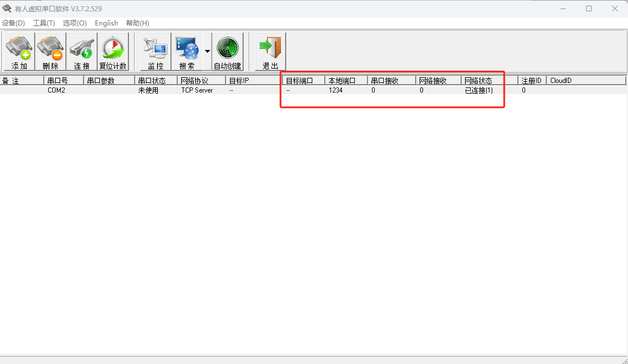Image resolution: width=628 pixels, height=364 pixels.
Task: Click the 目标端口 column header
Action: 304,81
